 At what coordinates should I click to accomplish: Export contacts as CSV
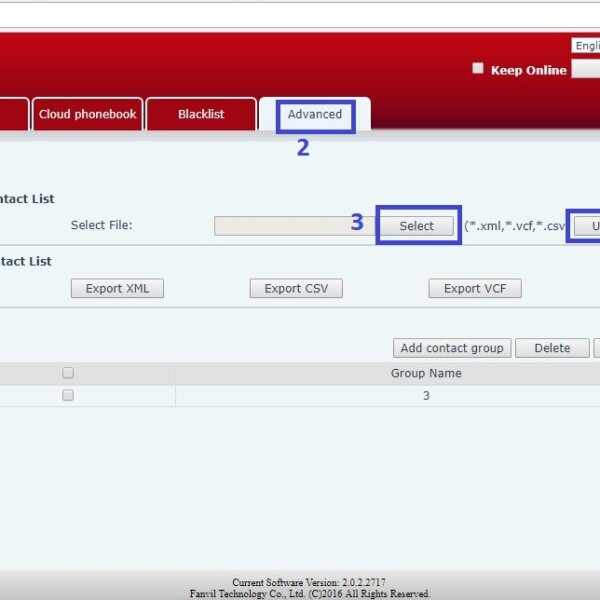coord(296,289)
